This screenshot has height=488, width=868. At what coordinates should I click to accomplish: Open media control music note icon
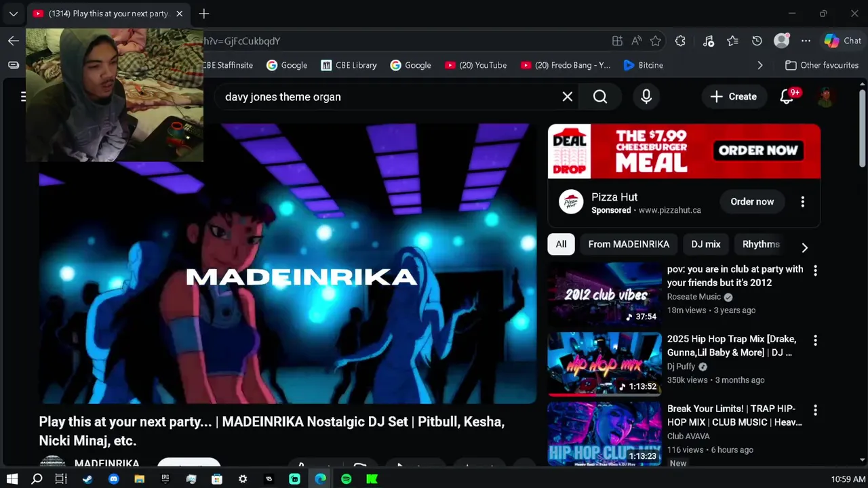coord(709,41)
